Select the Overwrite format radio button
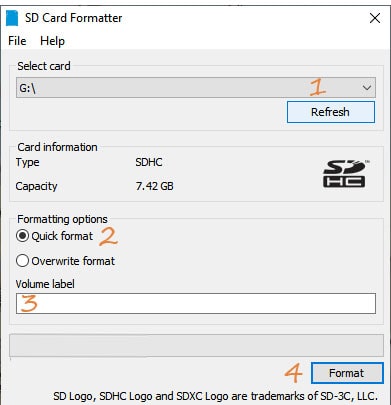Screen dimensions: 391x405 [x=22, y=261]
